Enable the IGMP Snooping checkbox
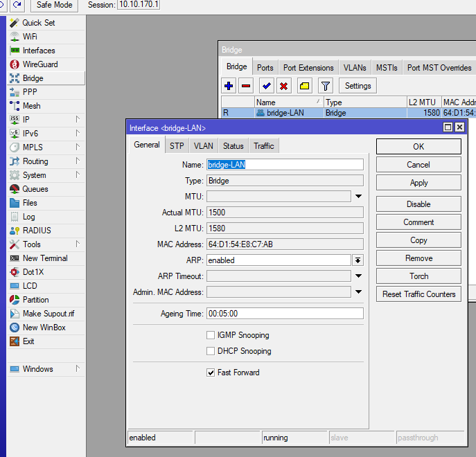 pyautogui.click(x=211, y=335)
